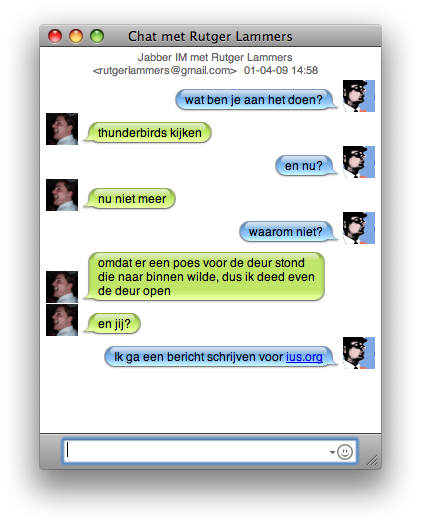
Task: Click the green zoom window button
Action: point(97,36)
